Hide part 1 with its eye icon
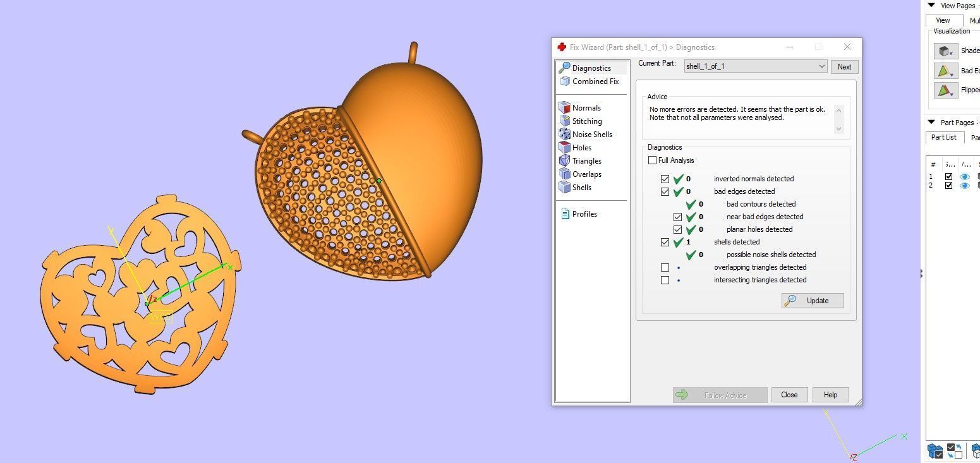The width and height of the screenshot is (980, 463). (964, 177)
